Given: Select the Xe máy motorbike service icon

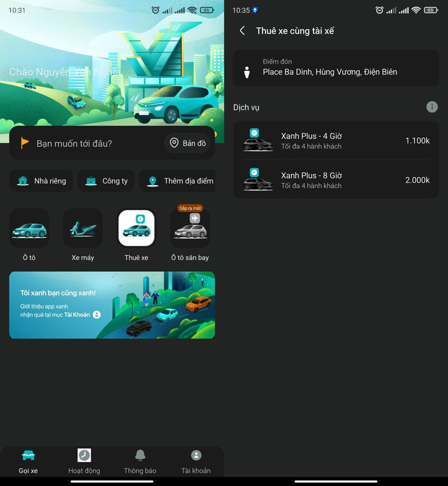Looking at the screenshot, I should point(83,229).
